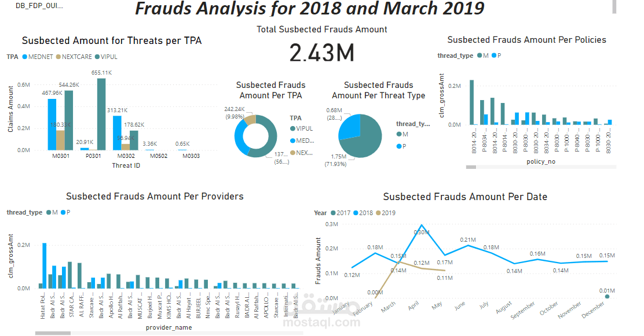Click the 2018 marker in the Year legend
The image size is (644, 336).
355,212
